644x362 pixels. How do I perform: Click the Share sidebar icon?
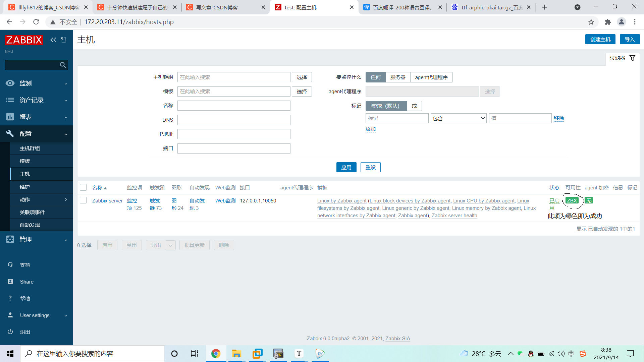(10, 282)
